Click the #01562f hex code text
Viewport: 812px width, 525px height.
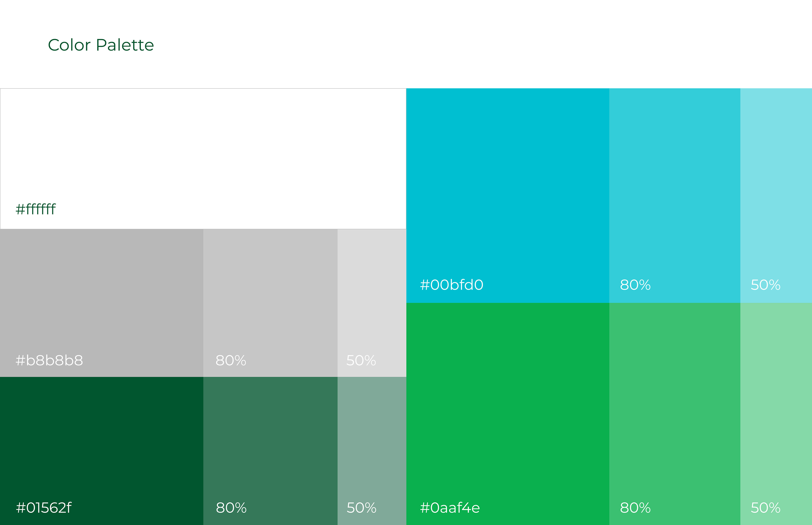(44, 508)
